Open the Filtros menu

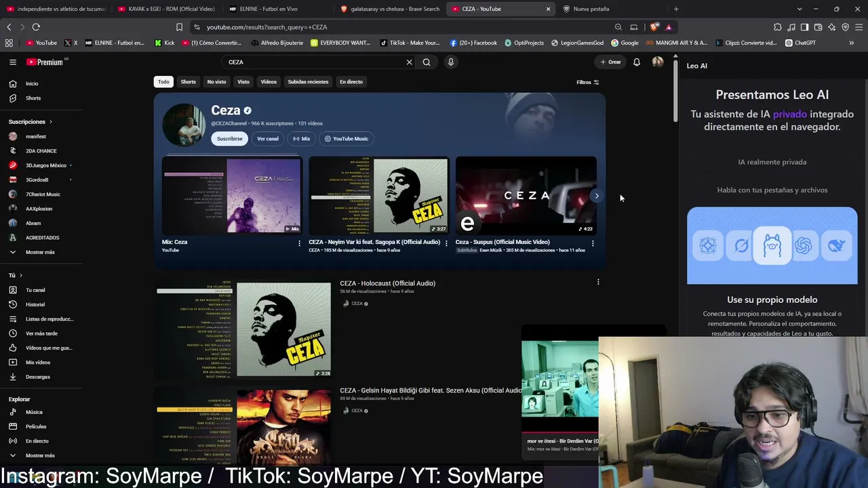point(588,82)
